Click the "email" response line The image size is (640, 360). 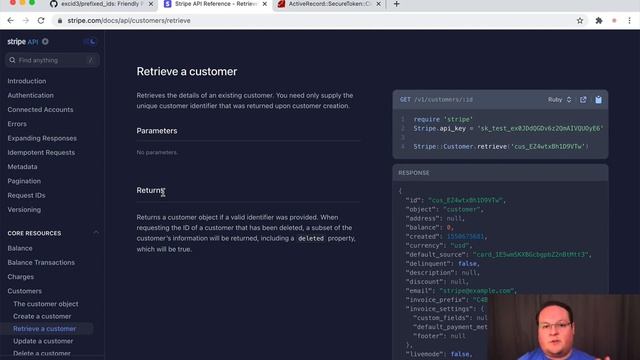[461, 291]
